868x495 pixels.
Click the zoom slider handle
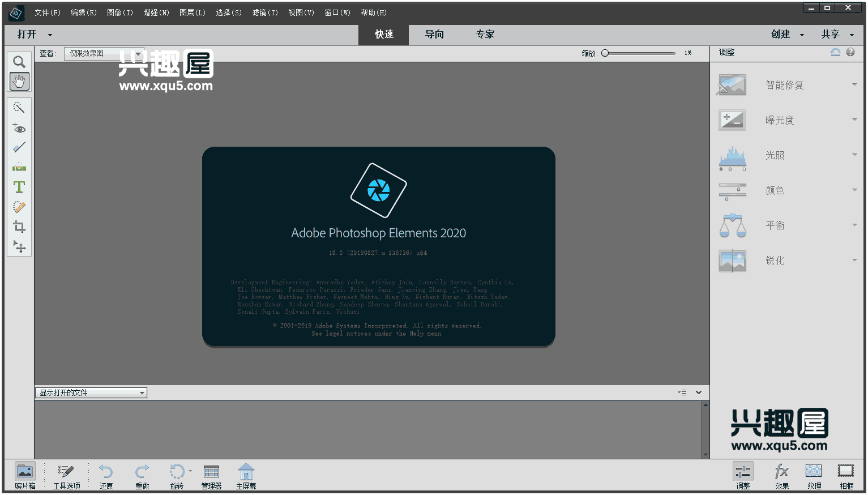[x=605, y=53]
